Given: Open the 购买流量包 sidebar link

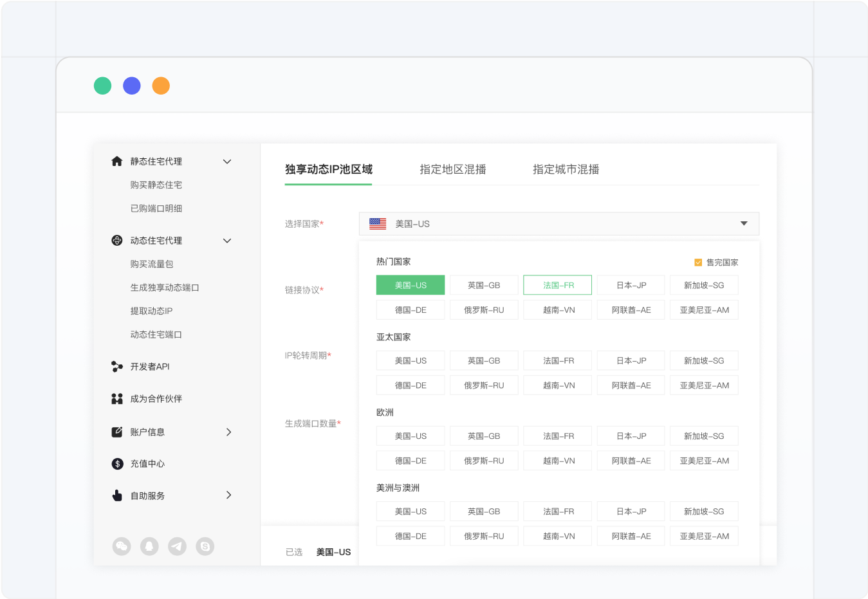Looking at the screenshot, I should [x=152, y=264].
